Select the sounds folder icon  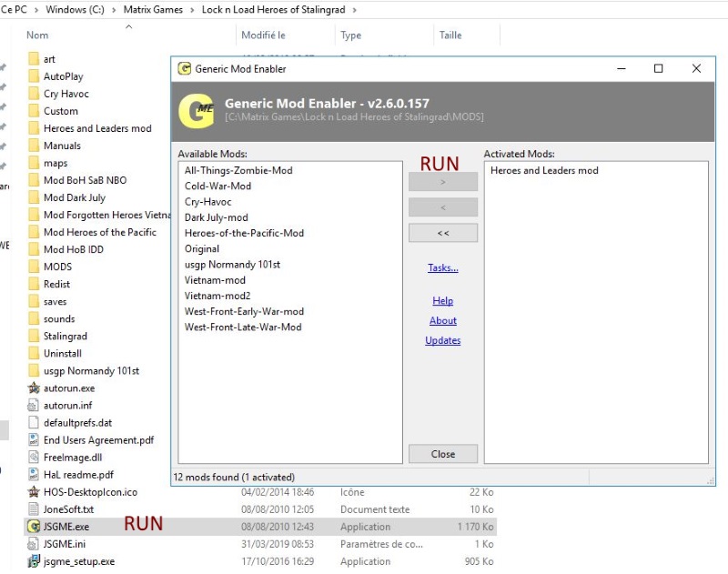pyautogui.click(x=34, y=318)
